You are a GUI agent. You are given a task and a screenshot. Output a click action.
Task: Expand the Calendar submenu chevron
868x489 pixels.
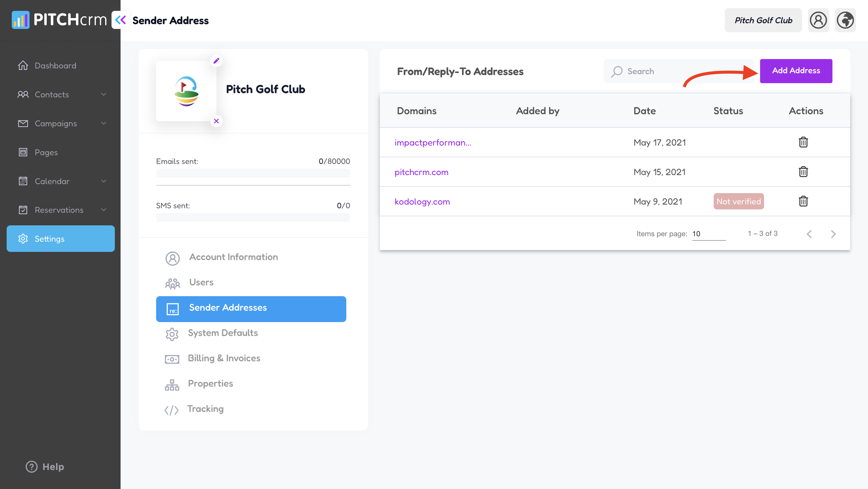[x=104, y=181]
